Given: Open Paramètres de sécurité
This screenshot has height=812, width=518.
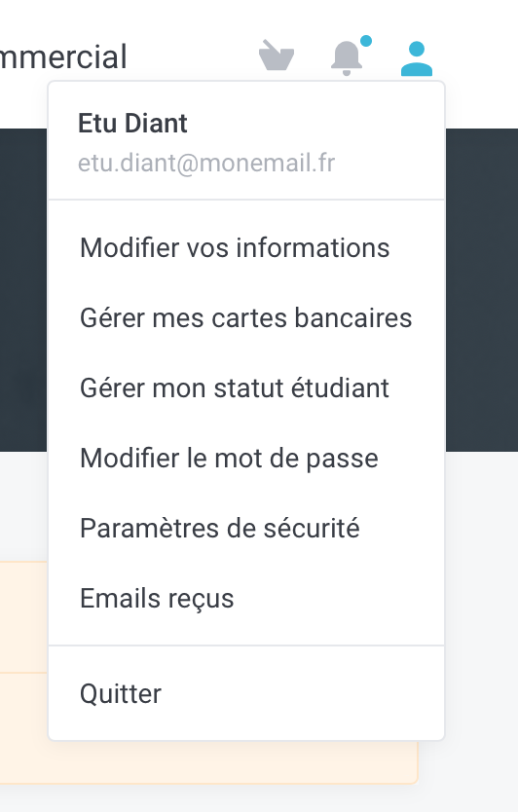Looking at the screenshot, I should coord(246,529).
